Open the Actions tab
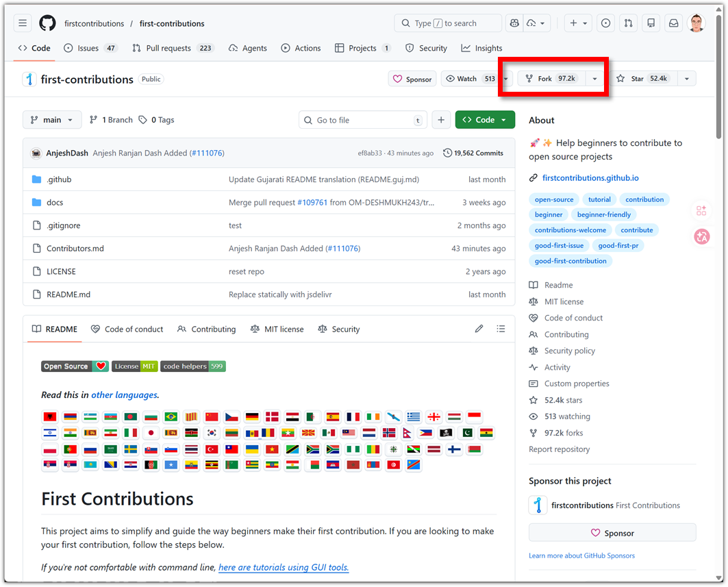Image resolution: width=728 pixels, height=587 pixels. (301, 49)
